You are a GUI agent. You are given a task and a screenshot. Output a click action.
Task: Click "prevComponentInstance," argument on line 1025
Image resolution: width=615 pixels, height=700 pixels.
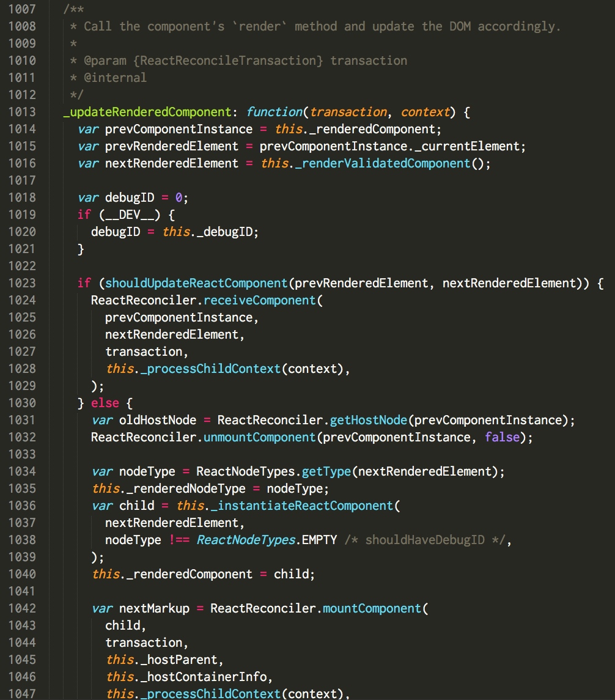tap(182, 317)
